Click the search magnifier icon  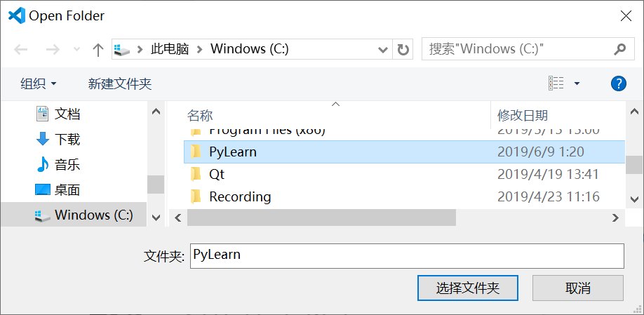point(619,49)
